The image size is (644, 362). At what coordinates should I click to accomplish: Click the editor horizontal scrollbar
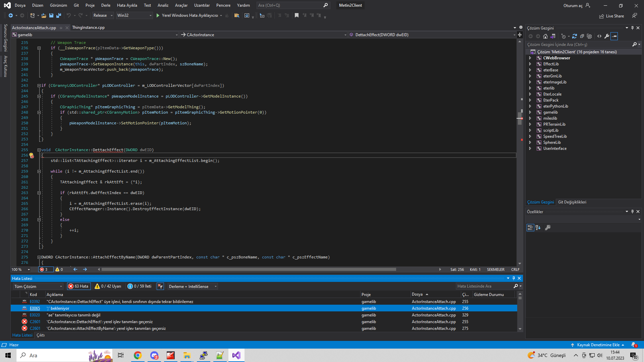click(249, 269)
